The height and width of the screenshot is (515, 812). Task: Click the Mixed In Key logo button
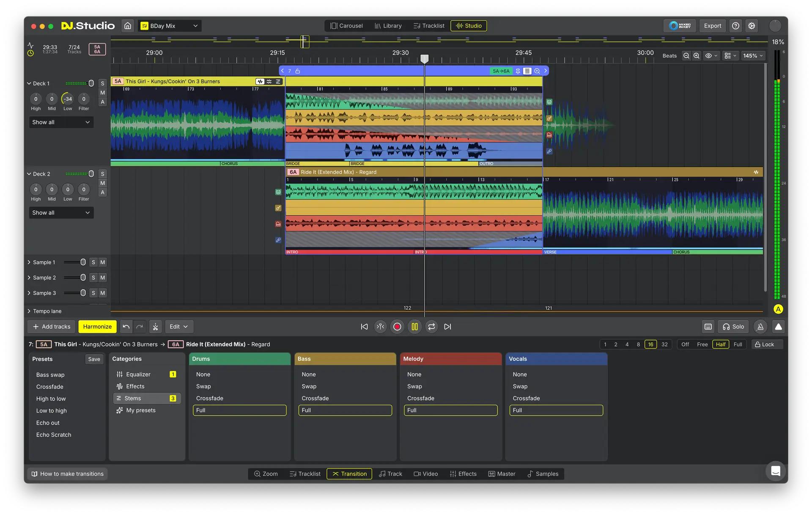click(x=680, y=26)
